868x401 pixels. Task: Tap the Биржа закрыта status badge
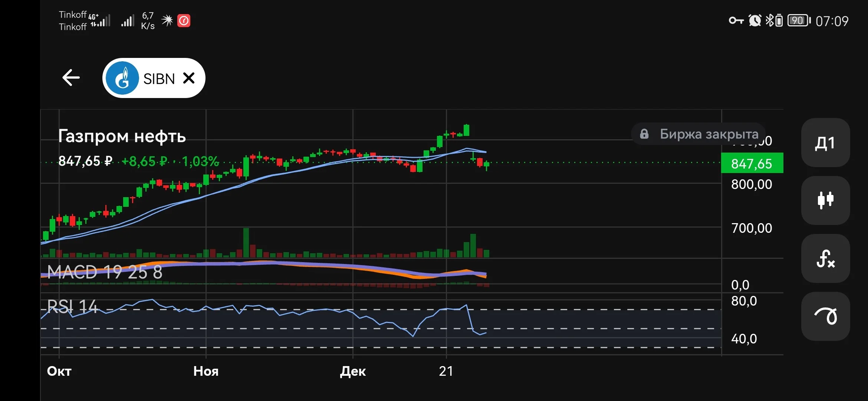[x=698, y=134]
